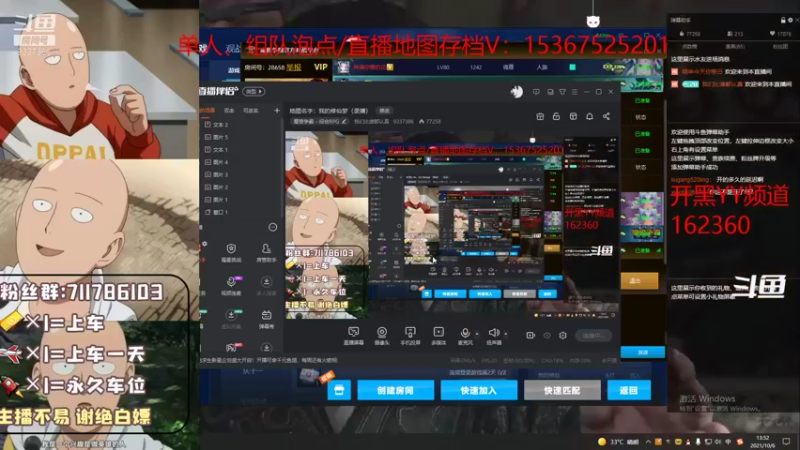Open the multi-person link download tool
The height and width of the screenshot is (450, 800).
266,285
